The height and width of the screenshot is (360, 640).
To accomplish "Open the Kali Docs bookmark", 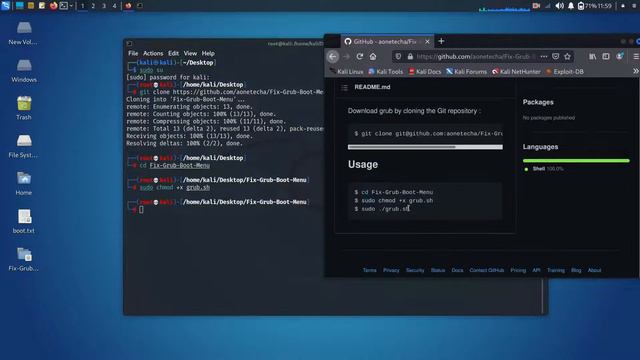I will coord(425,71).
